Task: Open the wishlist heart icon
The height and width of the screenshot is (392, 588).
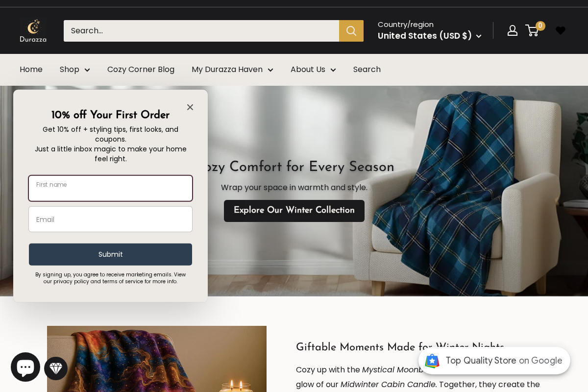Action: point(561,30)
